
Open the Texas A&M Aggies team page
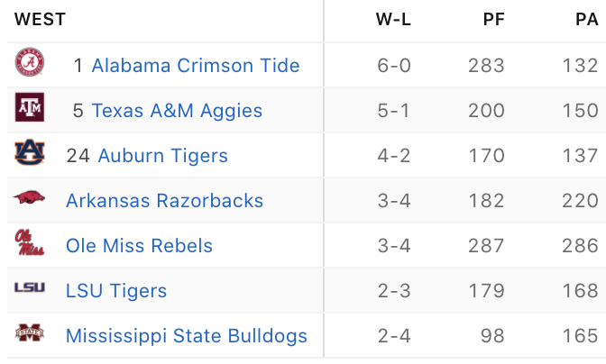[177, 111]
